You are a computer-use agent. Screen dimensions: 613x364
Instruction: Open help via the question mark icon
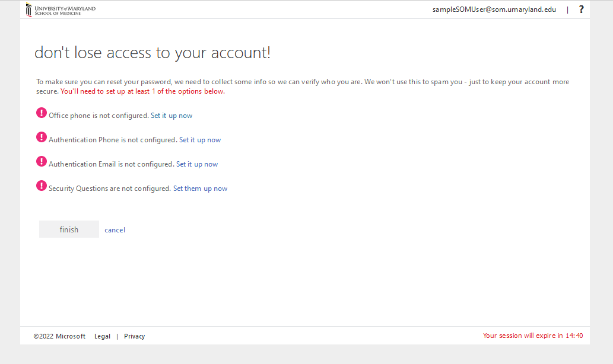(x=581, y=9)
